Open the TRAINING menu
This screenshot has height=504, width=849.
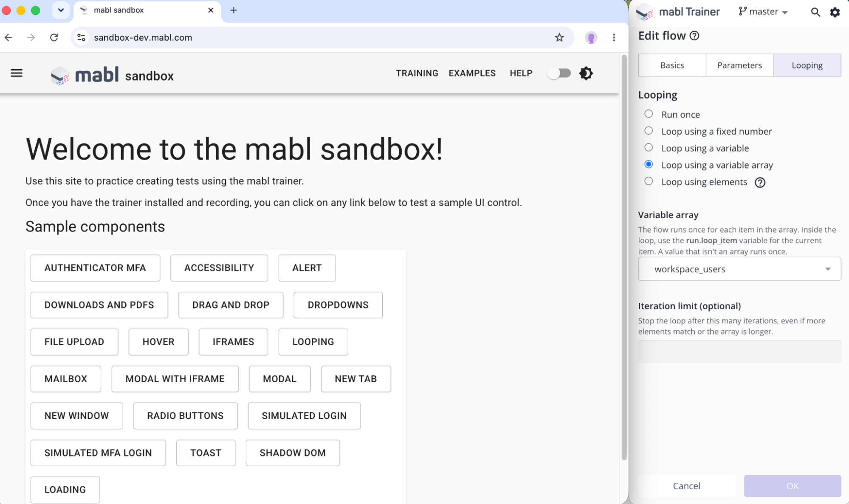coord(417,73)
